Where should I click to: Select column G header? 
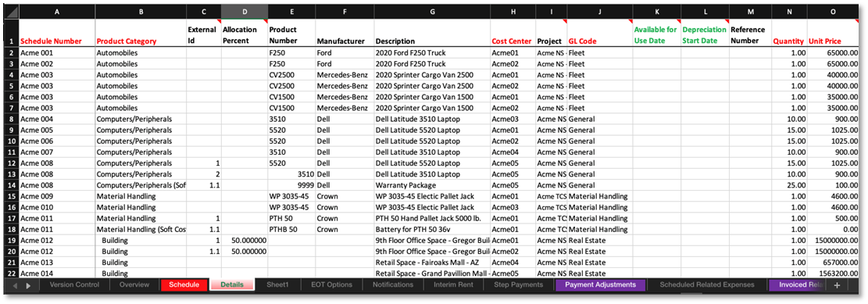tap(432, 11)
